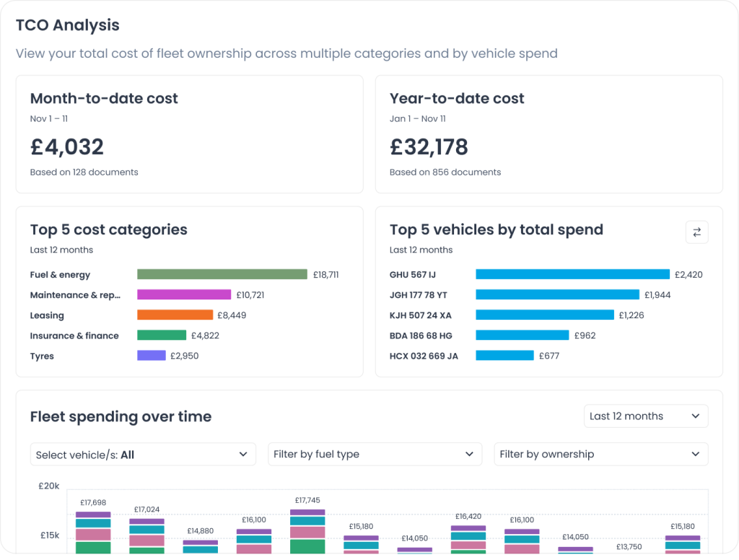Open the Filter by fuel type dropdown
Viewport: 739px width, 560px height.
click(375, 455)
